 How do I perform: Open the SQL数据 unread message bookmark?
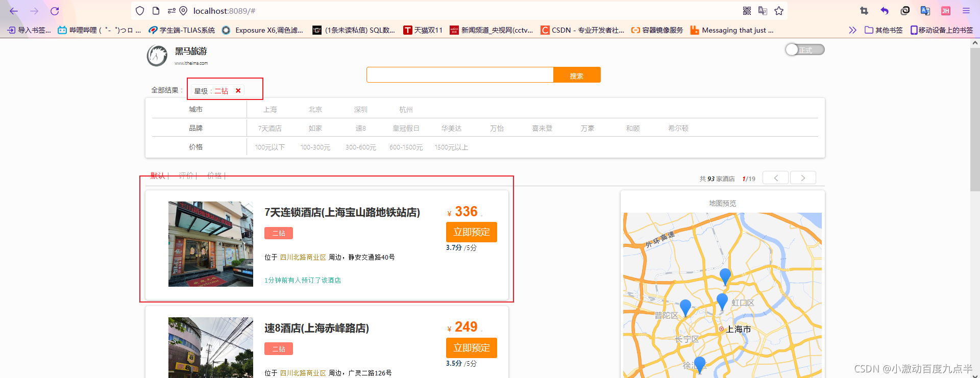coord(354,30)
